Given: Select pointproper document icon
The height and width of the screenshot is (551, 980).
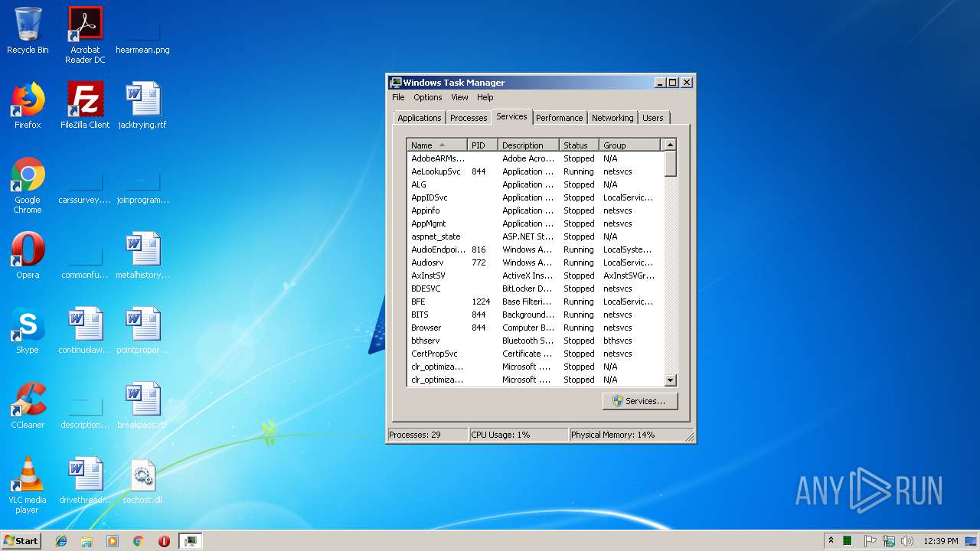Looking at the screenshot, I should tap(142, 331).
